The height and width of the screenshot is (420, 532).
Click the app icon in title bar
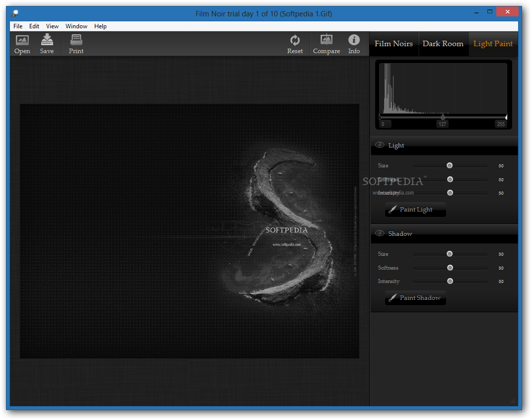(15, 13)
